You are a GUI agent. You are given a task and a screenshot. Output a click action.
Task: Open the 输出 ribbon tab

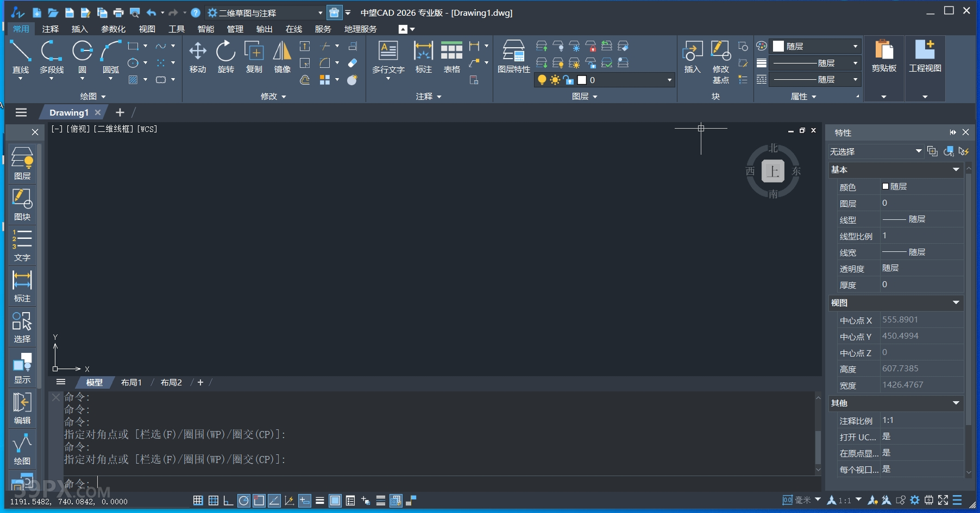point(264,29)
